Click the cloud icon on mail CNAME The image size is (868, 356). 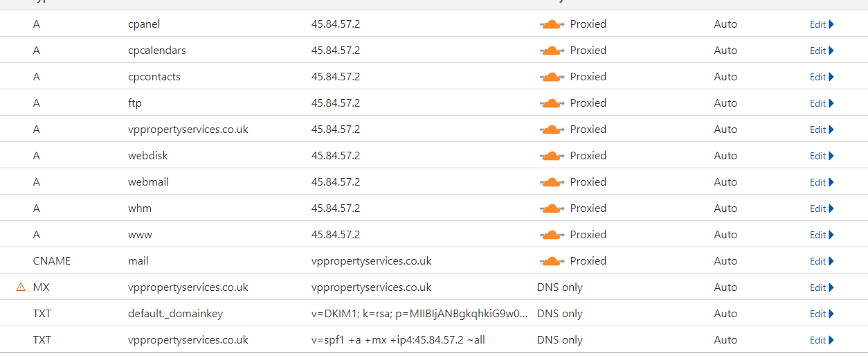(x=552, y=261)
